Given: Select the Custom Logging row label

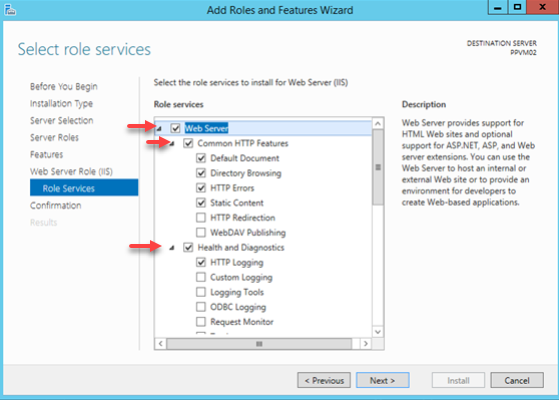Looking at the screenshot, I should 241,277.
